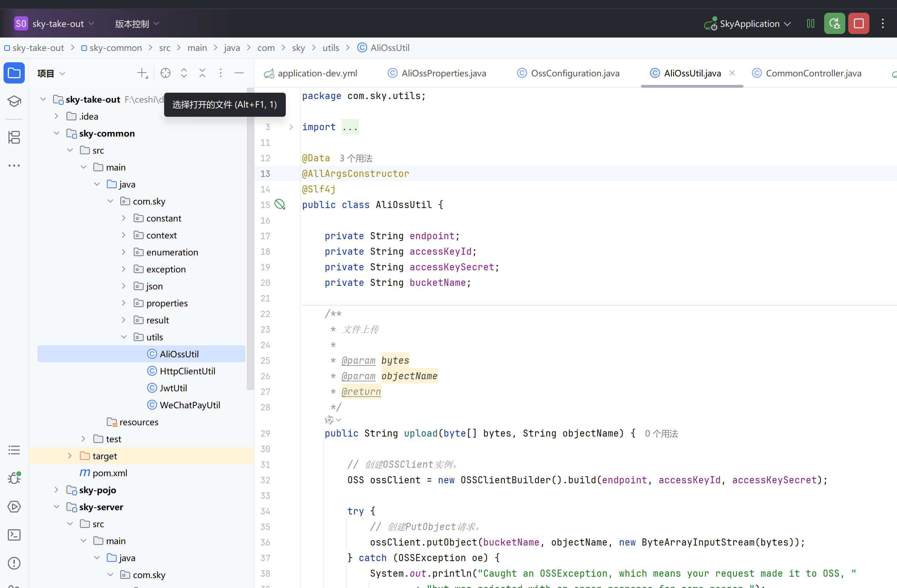
Task: Collapse the utils package
Action: (123, 337)
